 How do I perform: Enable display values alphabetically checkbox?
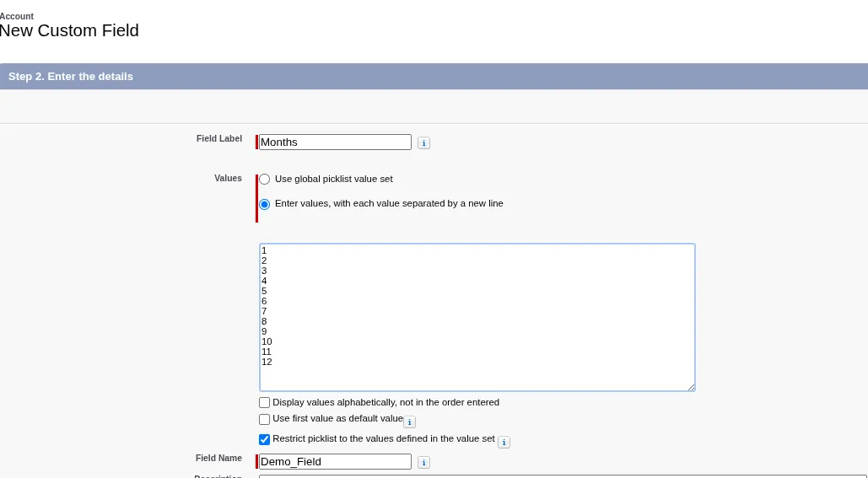point(265,403)
